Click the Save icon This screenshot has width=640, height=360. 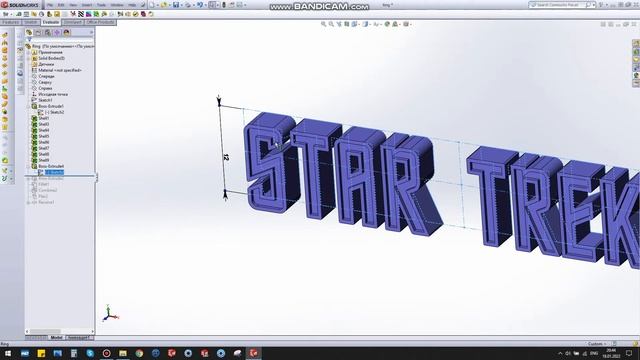(176, 5)
